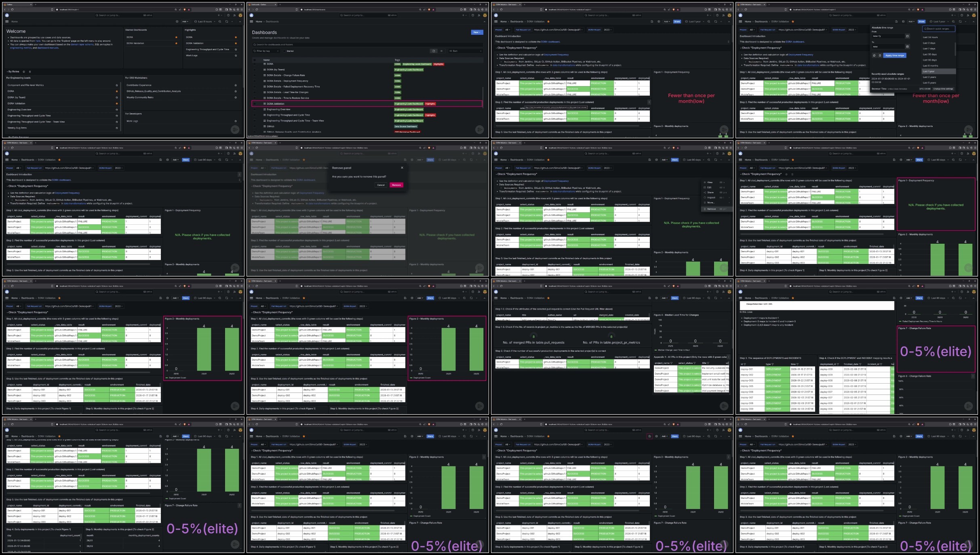Collapse the 'By Roles' row on Home
Viewport: 980px width, 555px height.
coord(13,72)
